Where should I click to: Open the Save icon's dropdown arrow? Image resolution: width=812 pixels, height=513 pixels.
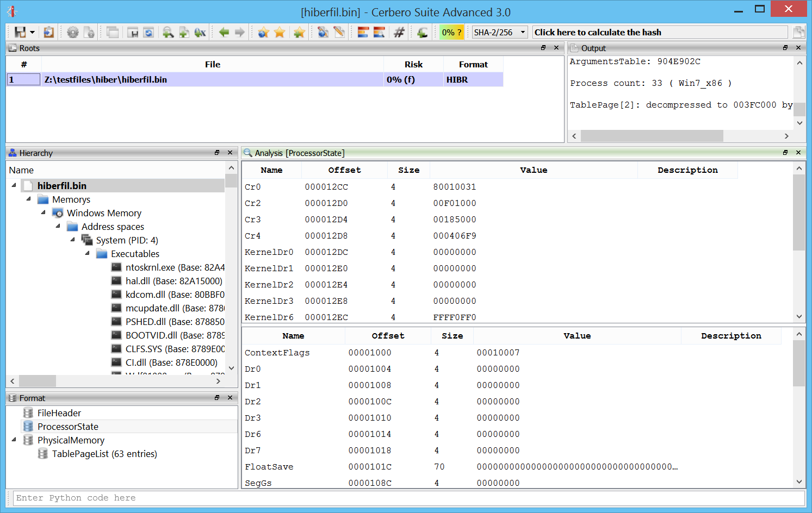[32, 33]
